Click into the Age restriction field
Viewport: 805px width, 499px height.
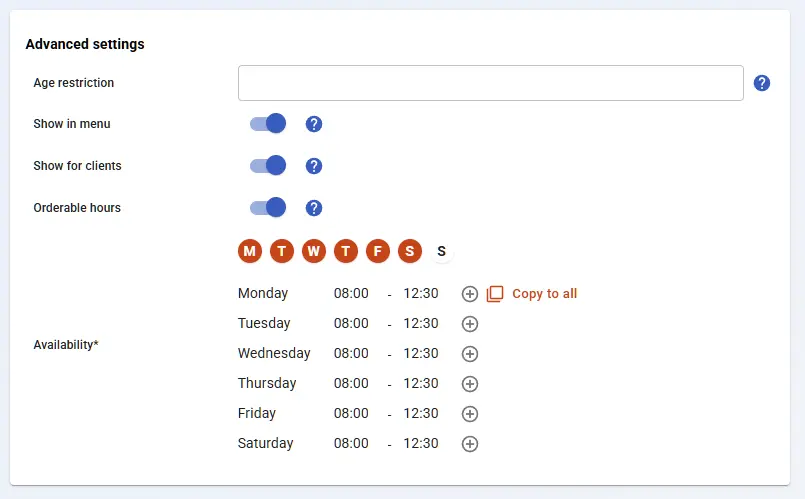(490, 83)
